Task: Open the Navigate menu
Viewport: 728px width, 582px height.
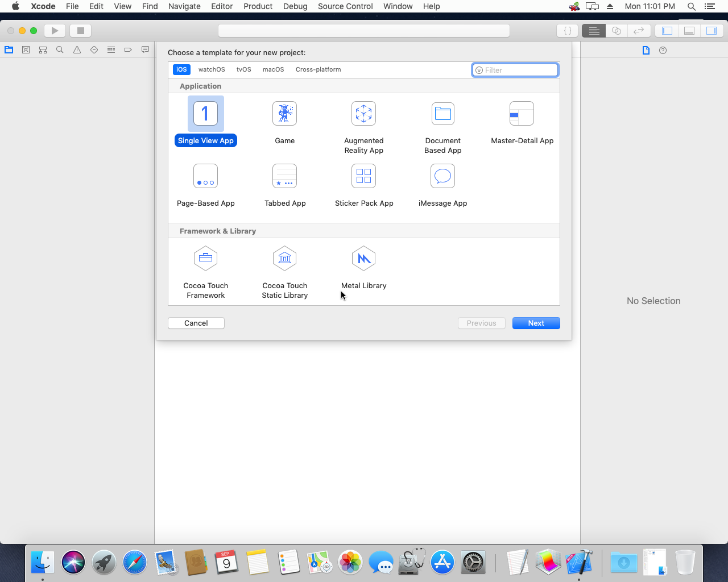Action: (x=184, y=6)
